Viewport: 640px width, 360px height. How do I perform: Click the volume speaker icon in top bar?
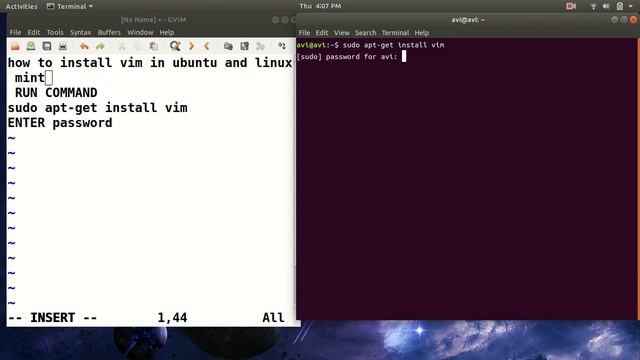click(606, 6)
